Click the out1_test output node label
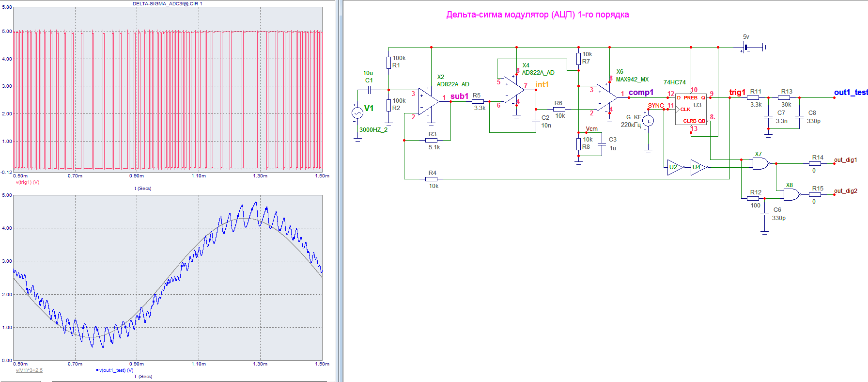The image size is (868, 382). 851,92
